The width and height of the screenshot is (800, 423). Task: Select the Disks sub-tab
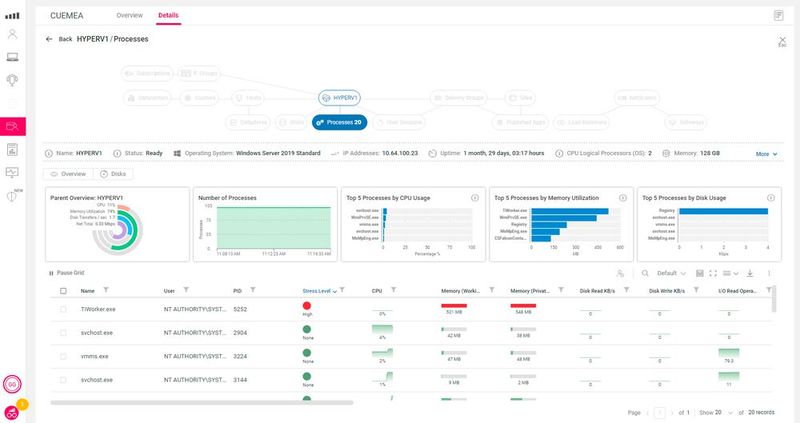pyautogui.click(x=114, y=174)
